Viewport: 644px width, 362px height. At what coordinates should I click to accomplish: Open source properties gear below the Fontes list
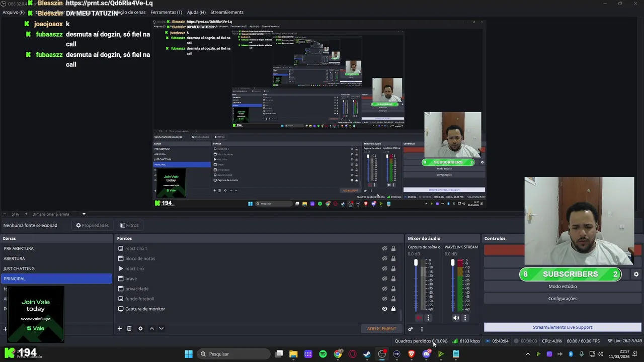[140, 328]
